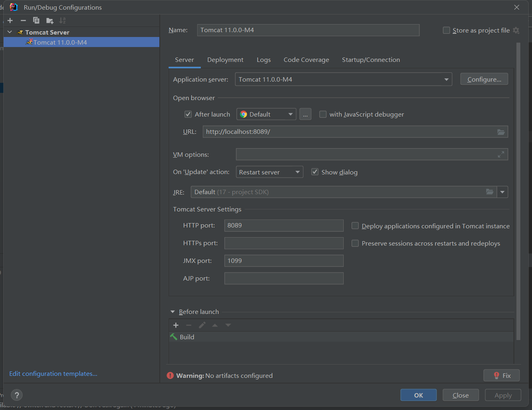The image size is (532, 410).
Task: Expand the VM options field
Action: pos(501,154)
